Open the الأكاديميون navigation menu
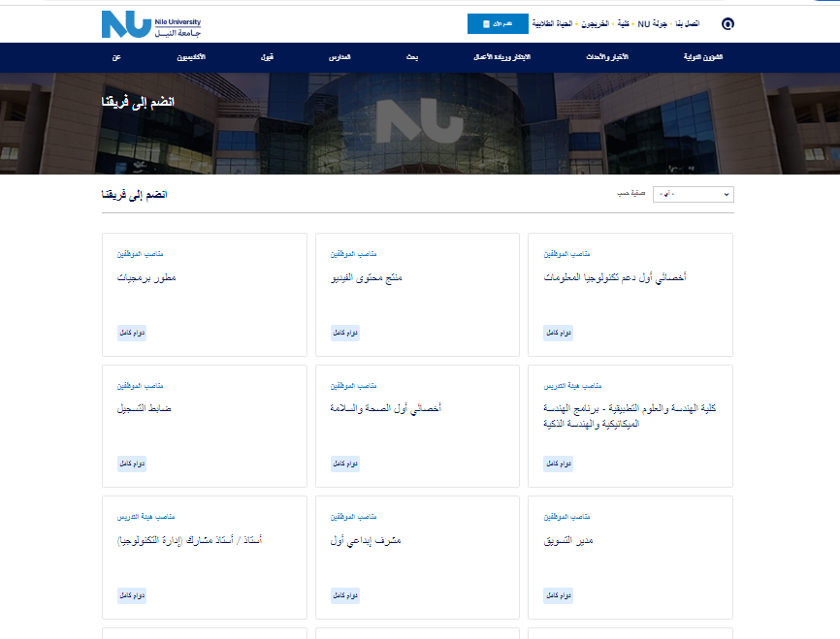Screen dimensions: 840x639 pyautogui.click(x=190, y=58)
